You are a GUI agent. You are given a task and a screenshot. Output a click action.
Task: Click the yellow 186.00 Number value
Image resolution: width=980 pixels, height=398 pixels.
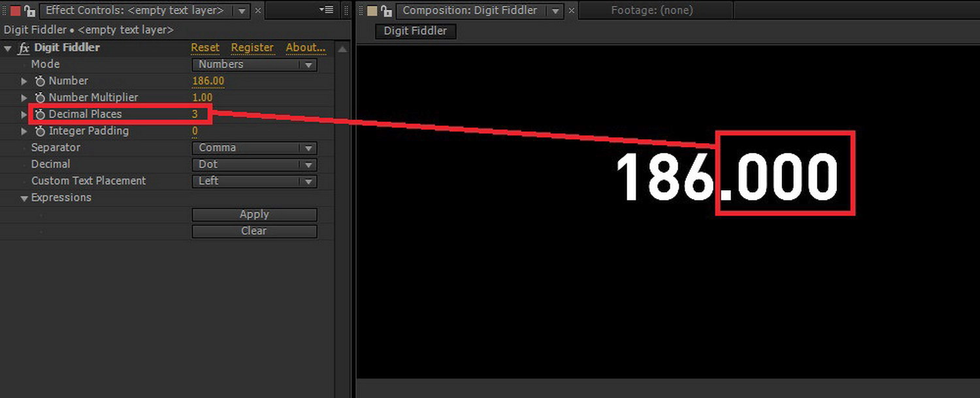click(x=208, y=80)
